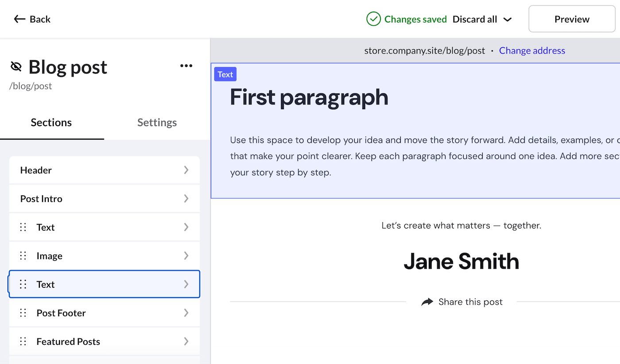Open the Post Footer section
The width and height of the screenshot is (620, 364).
pyautogui.click(x=105, y=313)
